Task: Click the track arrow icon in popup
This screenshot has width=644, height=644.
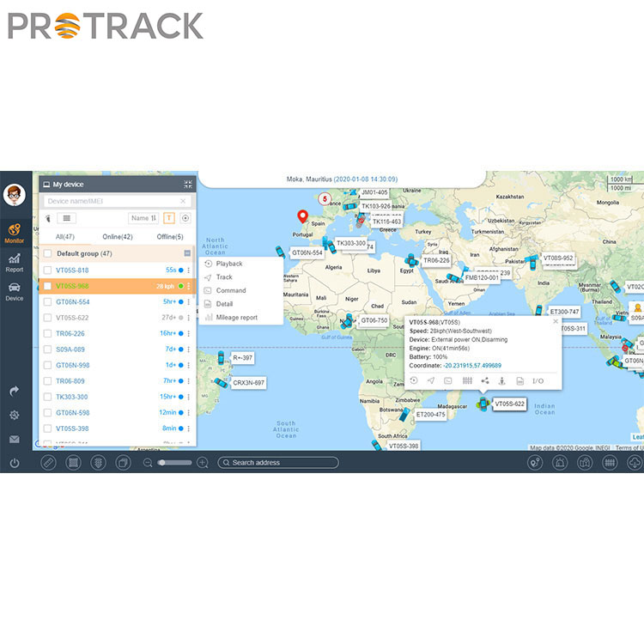Action: pos(431,380)
